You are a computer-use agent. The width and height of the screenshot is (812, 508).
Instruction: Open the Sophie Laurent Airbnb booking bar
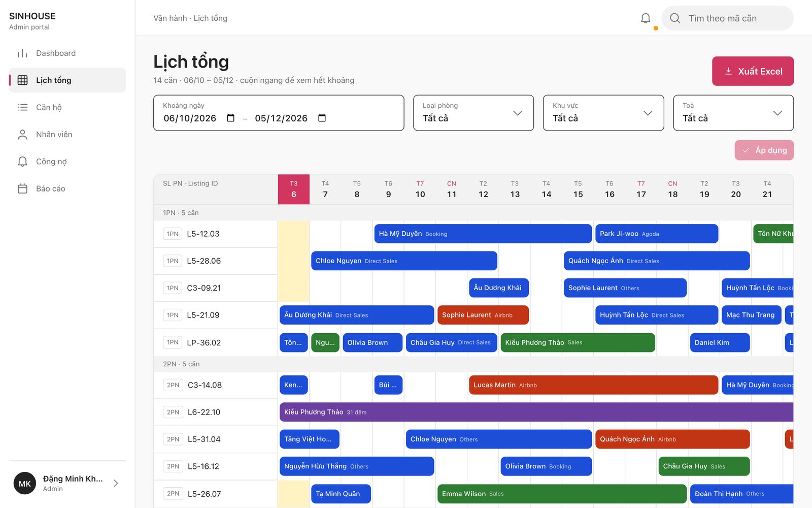click(483, 315)
